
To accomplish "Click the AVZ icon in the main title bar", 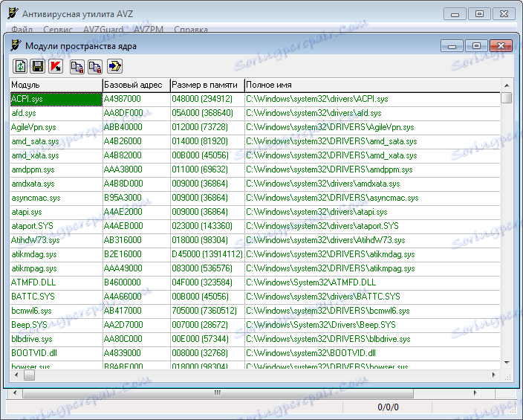I will [x=13, y=13].
